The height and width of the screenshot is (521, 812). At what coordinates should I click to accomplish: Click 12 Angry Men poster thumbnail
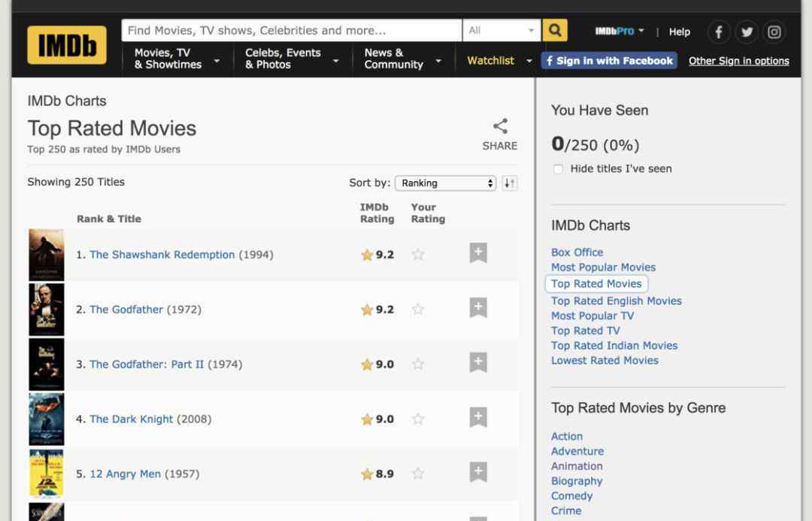click(x=47, y=474)
